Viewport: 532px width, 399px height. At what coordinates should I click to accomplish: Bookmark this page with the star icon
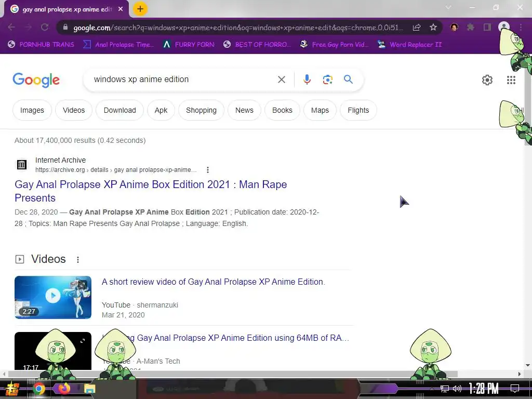pyautogui.click(x=433, y=28)
